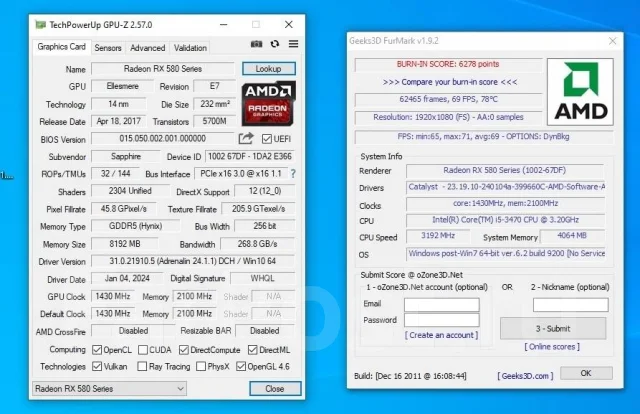Toggle the DirectCompute checkbox
Image resolution: width=640 pixels, height=414 pixels.
coord(184,350)
